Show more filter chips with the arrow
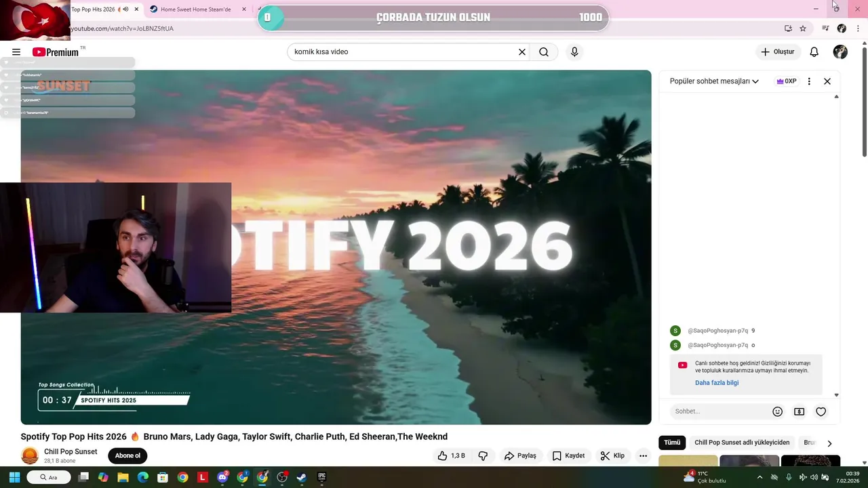This screenshot has width=868, height=488. 829,443
